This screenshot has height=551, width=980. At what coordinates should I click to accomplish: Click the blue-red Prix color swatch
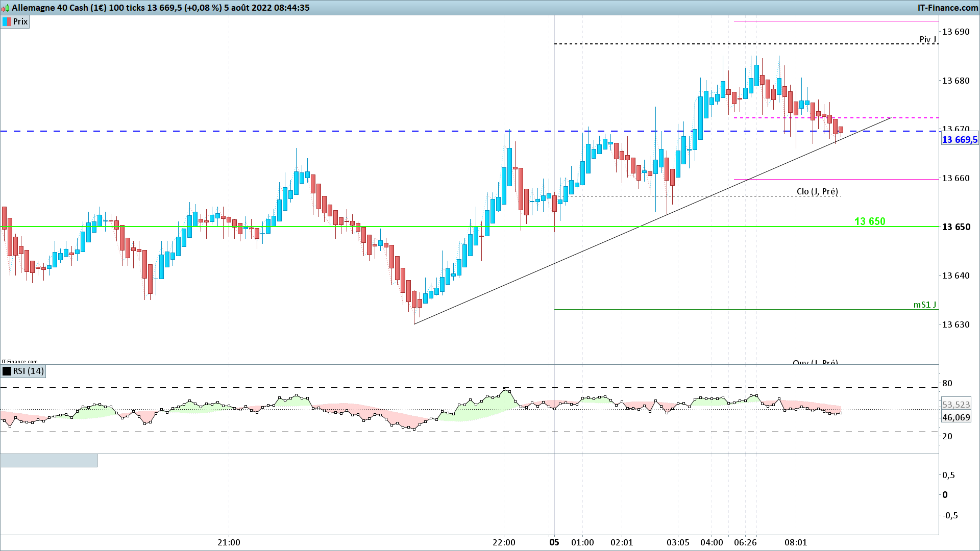point(7,21)
